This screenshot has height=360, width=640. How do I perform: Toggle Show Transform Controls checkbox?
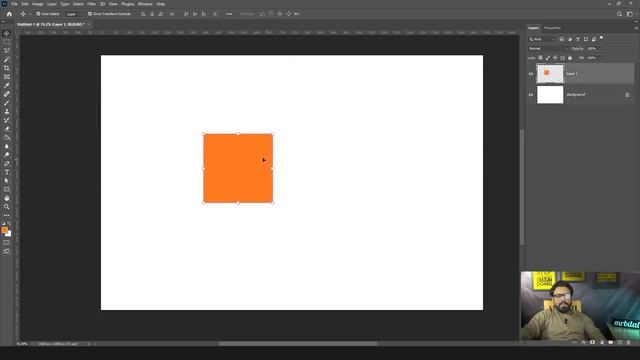[x=90, y=14]
